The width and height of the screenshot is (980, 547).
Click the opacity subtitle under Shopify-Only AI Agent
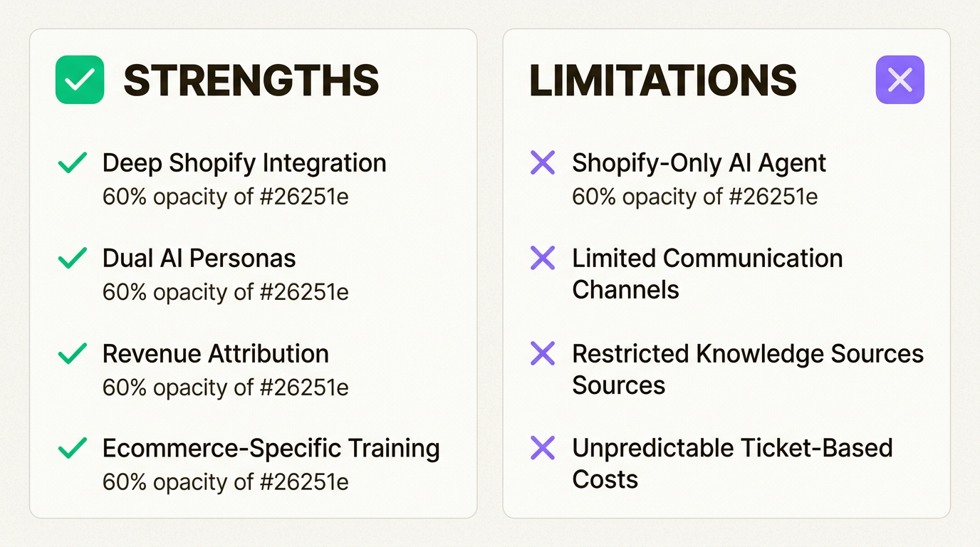click(x=694, y=197)
